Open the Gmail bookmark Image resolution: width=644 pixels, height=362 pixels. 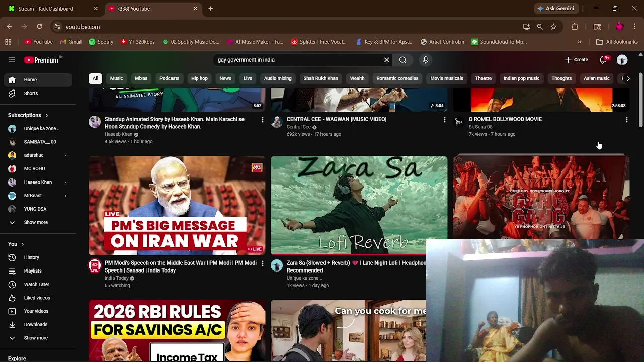(x=70, y=42)
